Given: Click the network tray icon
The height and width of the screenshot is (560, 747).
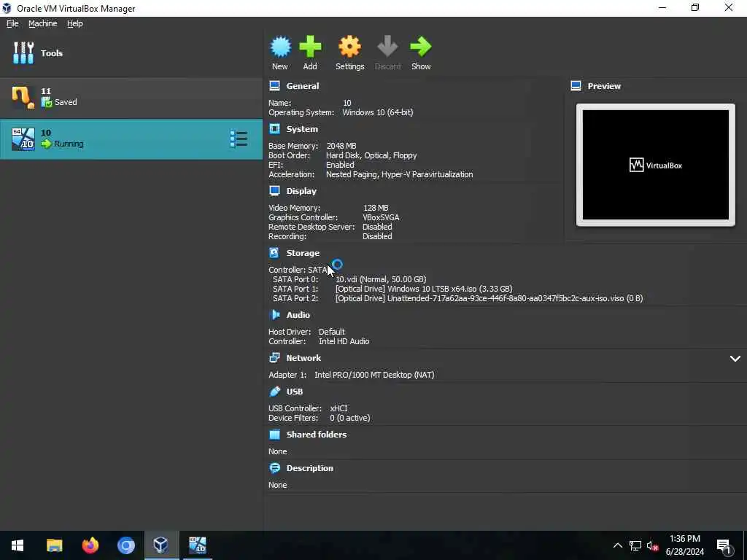Looking at the screenshot, I should pyautogui.click(x=635, y=545).
